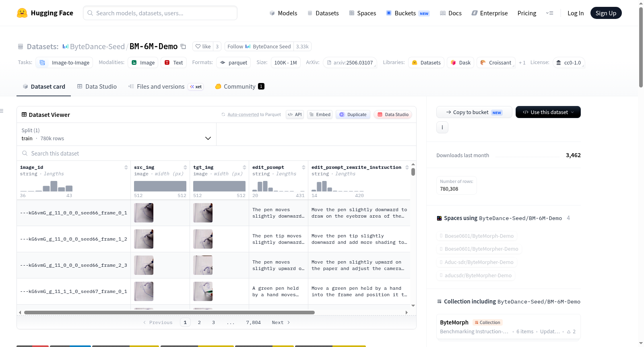Screen dimensions: 644x347
Task: Sort the image_id column
Action: [x=126, y=167]
